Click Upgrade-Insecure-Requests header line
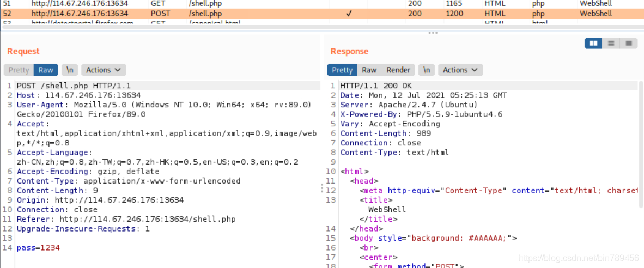Viewport: 644px width, 268px height. pyautogui.click(x=83, y=229)
